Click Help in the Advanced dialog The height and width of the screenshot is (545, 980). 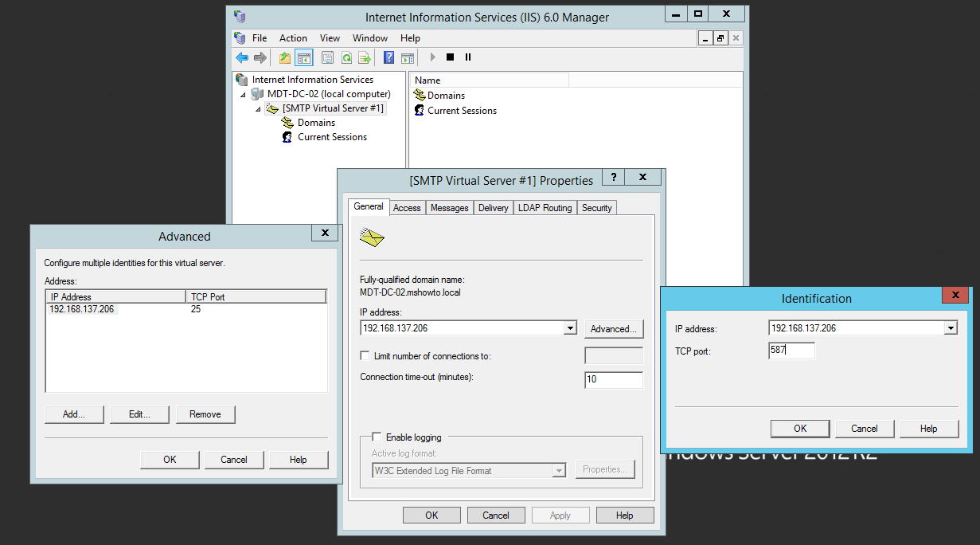click(x=299, y=460)
